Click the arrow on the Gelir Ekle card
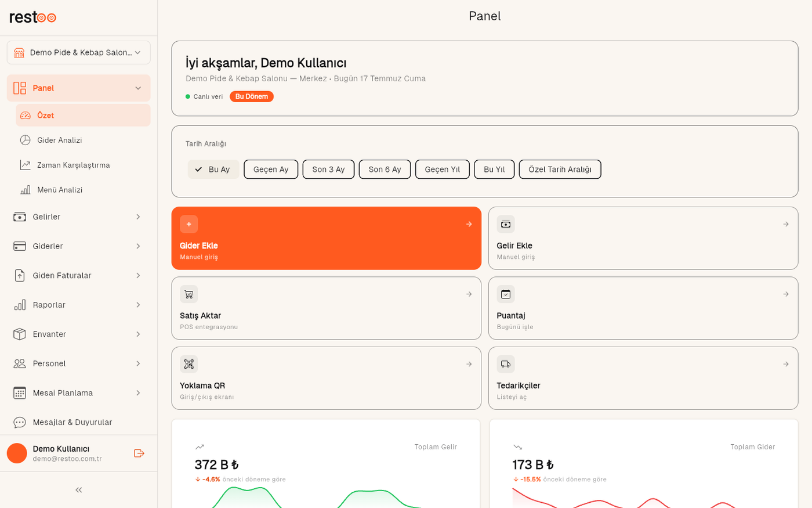Image resolution: width=812 pixels, height=508 pixels. click(786, 224)
